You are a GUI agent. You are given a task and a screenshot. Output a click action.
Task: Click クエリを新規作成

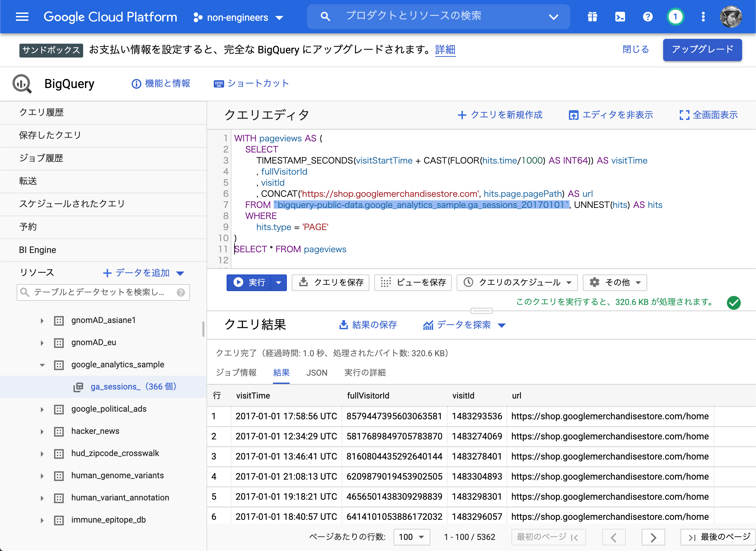(500, 115)
